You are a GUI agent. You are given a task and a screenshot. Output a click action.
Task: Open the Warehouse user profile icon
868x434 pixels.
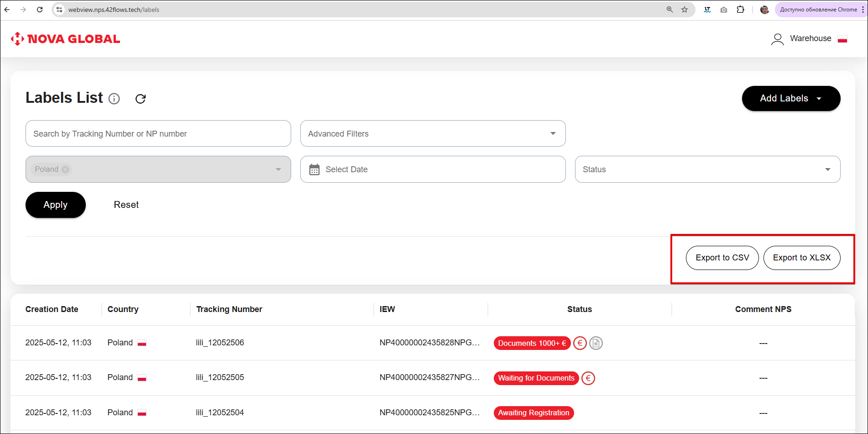pos(777,39)
